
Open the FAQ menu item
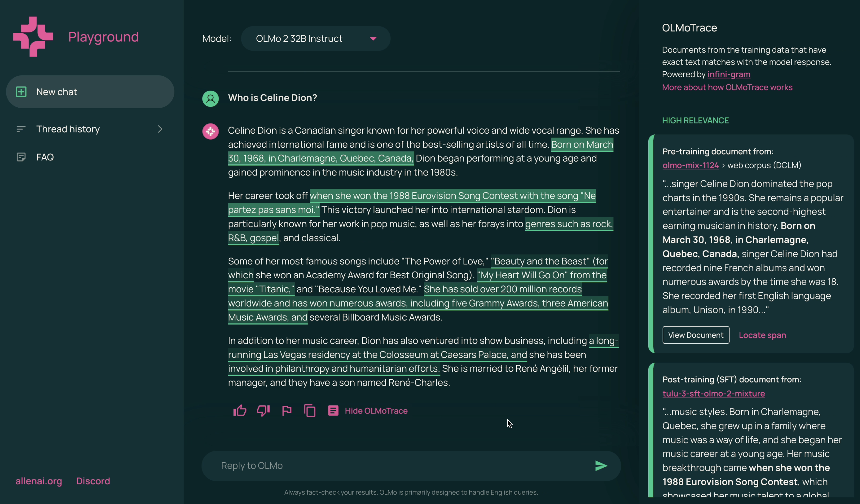(90, 157)
